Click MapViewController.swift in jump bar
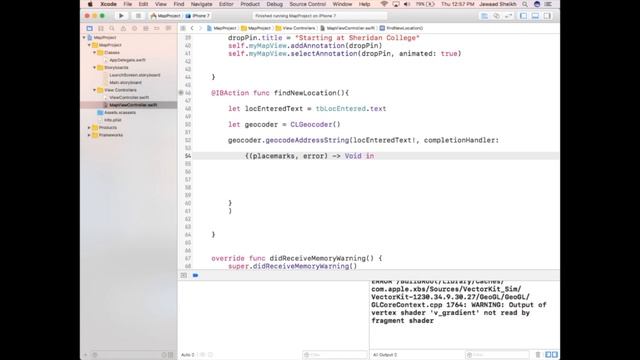 347,28
